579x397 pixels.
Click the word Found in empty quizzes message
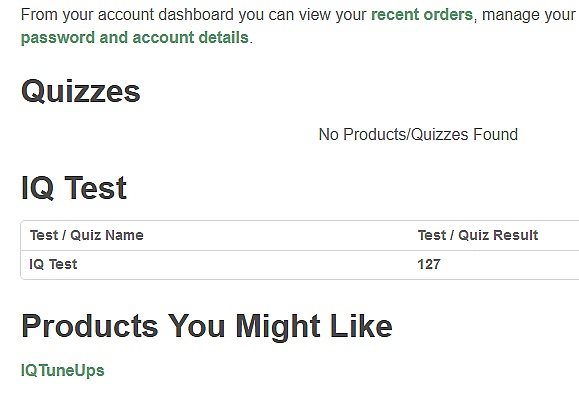point(496,134)
